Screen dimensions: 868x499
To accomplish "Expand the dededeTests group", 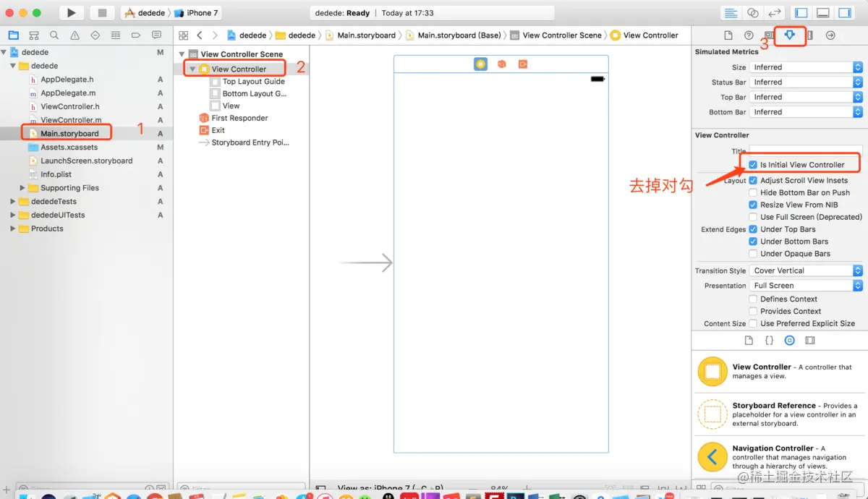I will (x=12, y=202).
